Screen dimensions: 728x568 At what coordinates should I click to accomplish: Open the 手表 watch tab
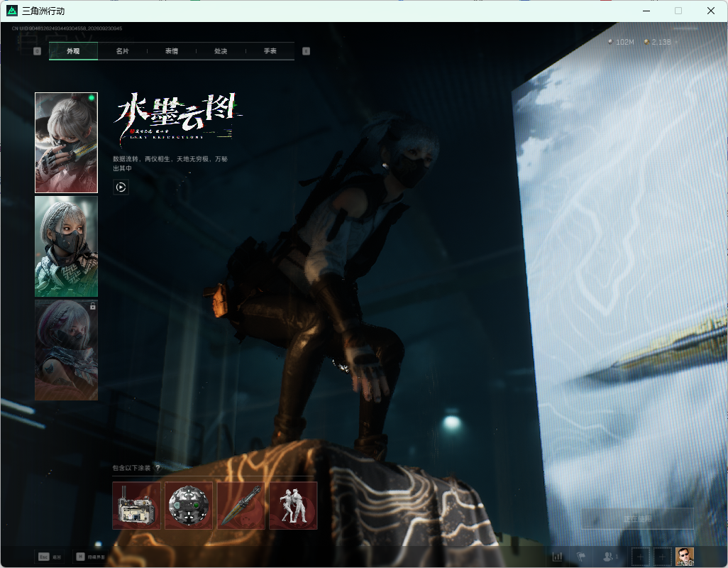(x=270, y=51)
